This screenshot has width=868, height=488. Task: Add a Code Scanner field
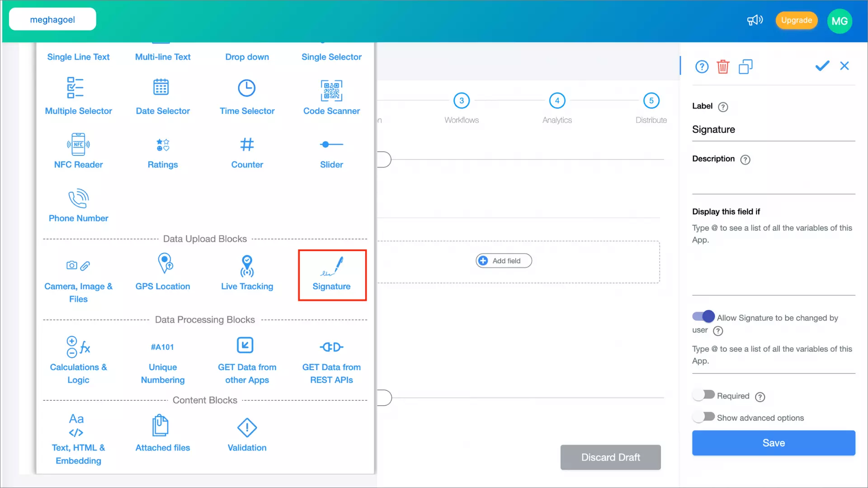click(331, 97)
